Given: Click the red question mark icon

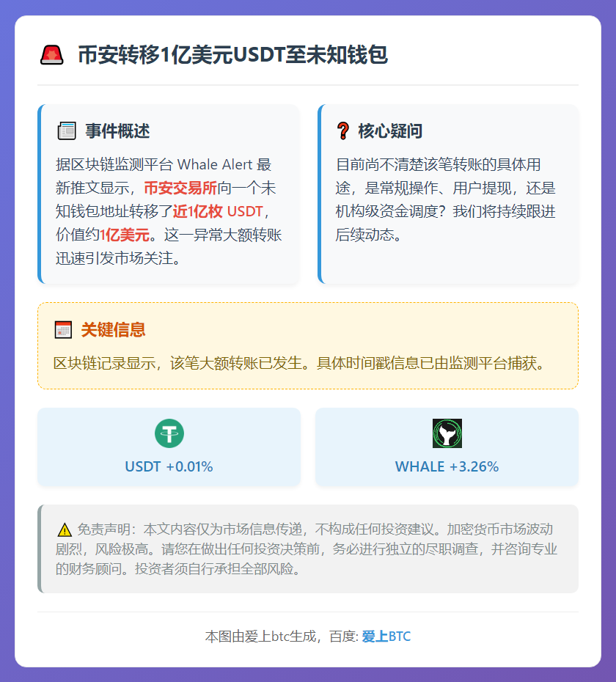Looking at the screenshot, I should click(x=342, y=131).
